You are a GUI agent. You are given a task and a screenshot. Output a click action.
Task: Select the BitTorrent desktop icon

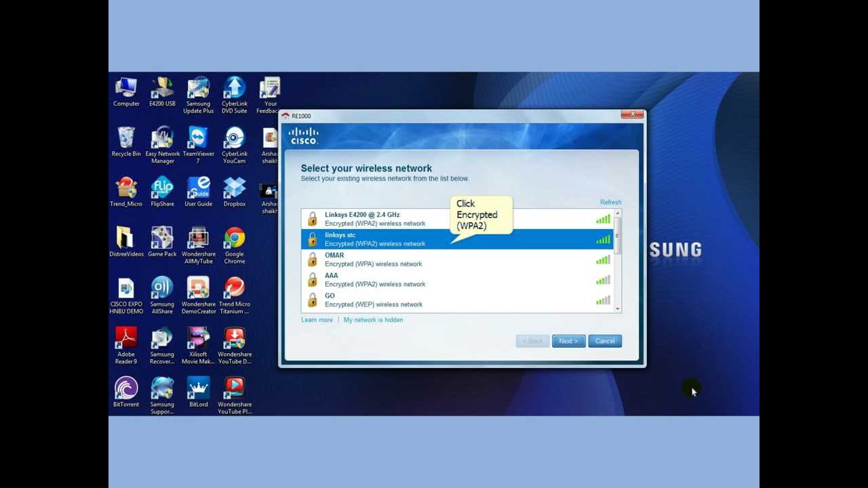(126, 393)
